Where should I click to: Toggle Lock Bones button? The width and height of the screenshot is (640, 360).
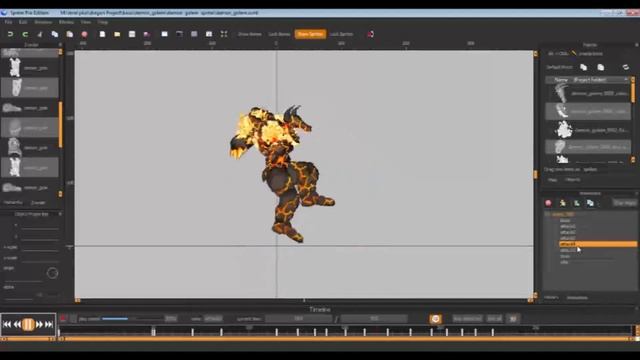[280, 34]
